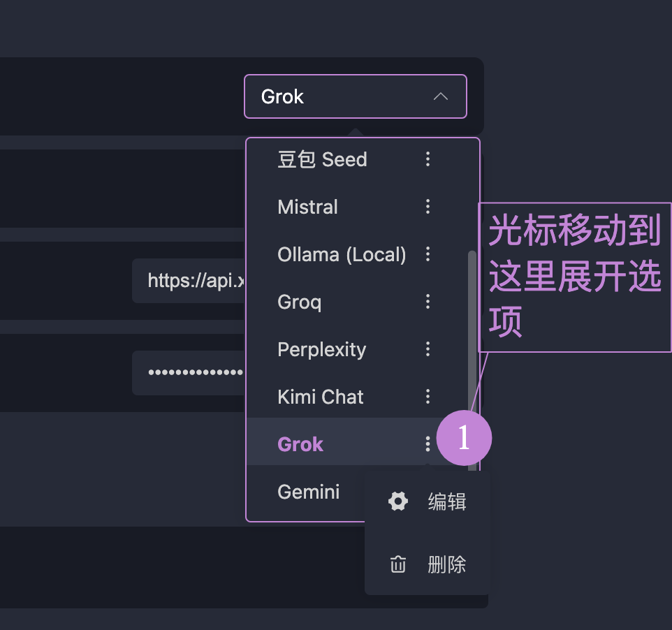Click the three-dot icon next to Mistral
The width and height of the screenshot is (672, 630).
428,207
